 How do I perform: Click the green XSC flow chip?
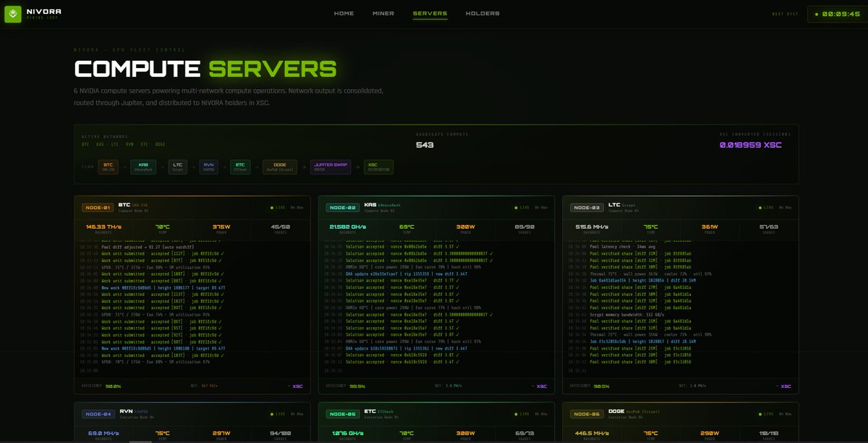point(378,167)
